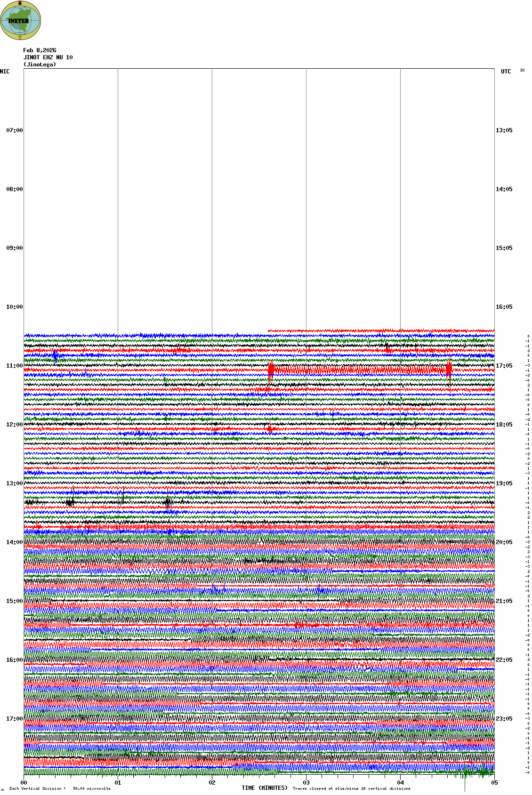Click the INETER logo
This screenshot has height=795, width=532.
21,21
